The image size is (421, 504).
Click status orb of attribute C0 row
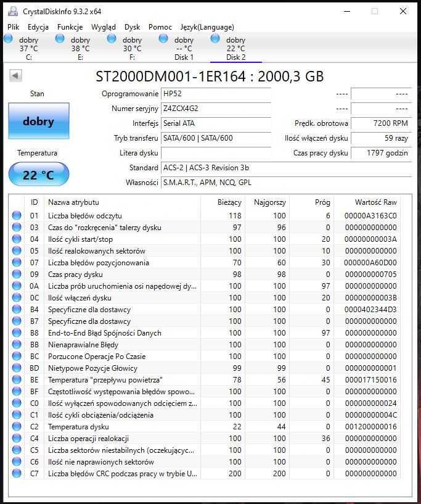pos(17,403)
